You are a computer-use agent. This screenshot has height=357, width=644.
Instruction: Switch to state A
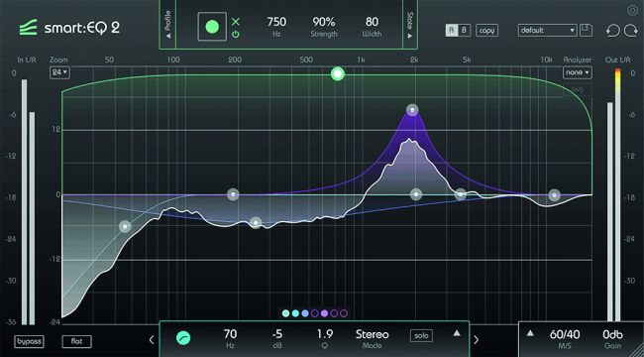(452, 31)
